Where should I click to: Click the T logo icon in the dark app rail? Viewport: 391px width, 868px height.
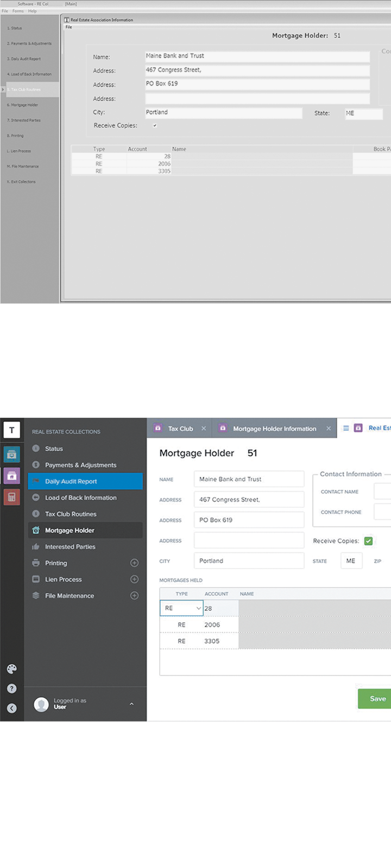[12, 430]
